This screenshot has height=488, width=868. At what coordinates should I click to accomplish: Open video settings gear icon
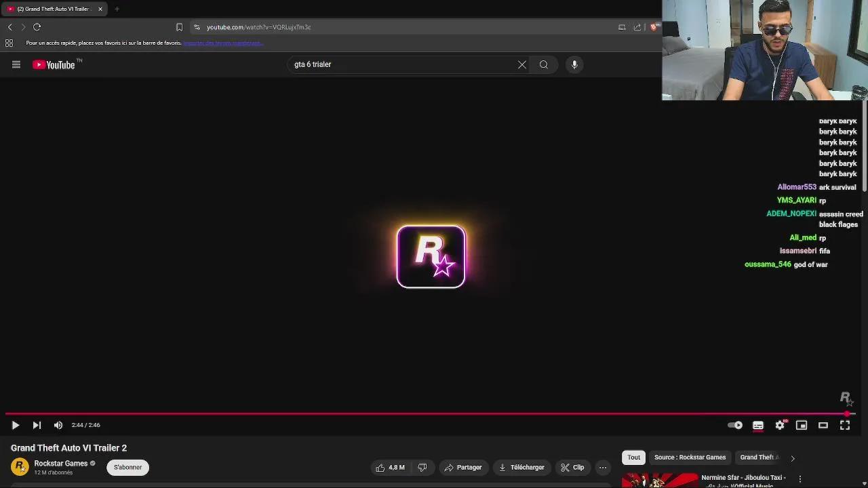tap(780, 425)
